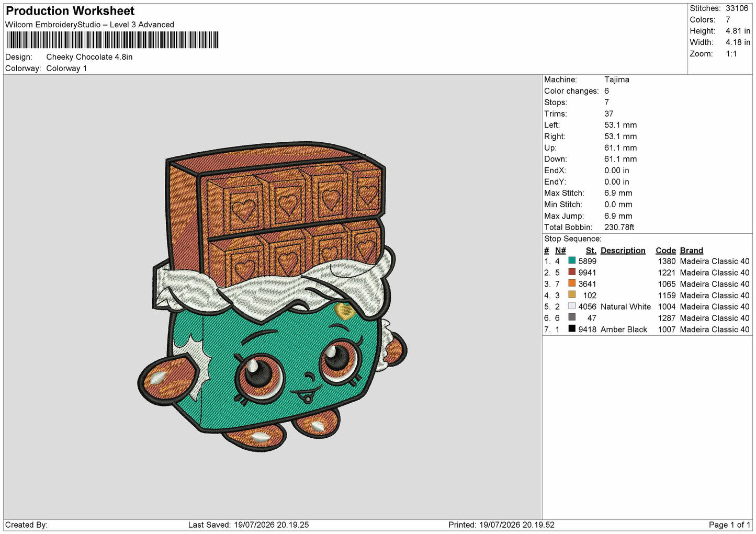Click the Total Bobbin value 230.78ft
The image size is (756, 534).
tap(619, 228)
